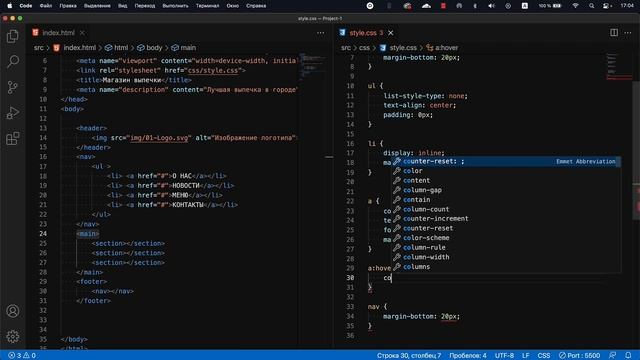Select the column-gap suggestion

pyautogui.click(x=506, y=190)
